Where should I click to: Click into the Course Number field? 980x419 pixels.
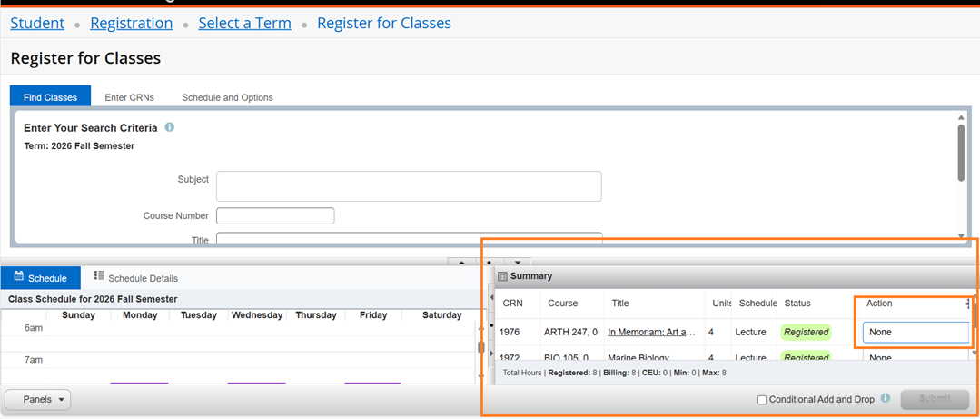[275, 215]
